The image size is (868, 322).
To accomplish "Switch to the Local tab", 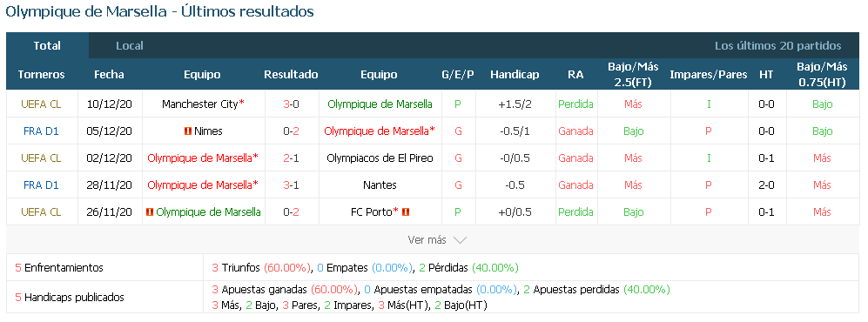I will coord(130,46).
